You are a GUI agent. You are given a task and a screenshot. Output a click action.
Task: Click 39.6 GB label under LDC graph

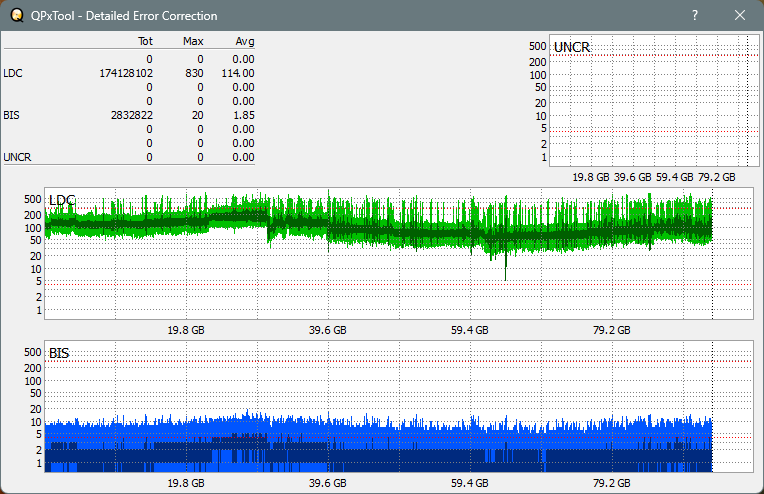pos(327,330)
